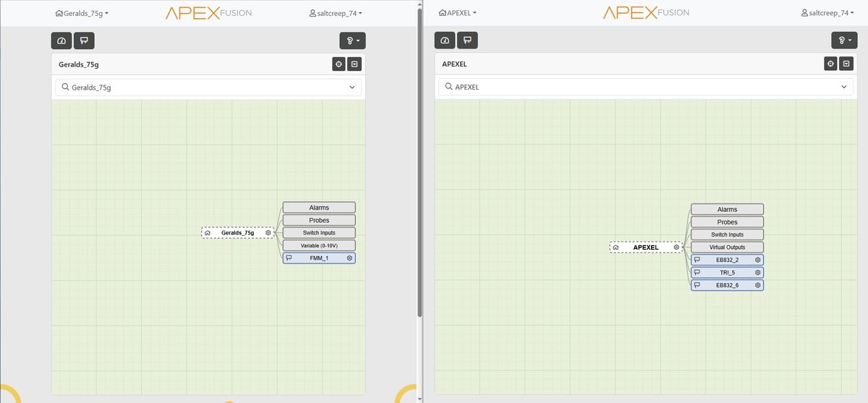Open APEXEL apex selector in navbar

(458, 13)
